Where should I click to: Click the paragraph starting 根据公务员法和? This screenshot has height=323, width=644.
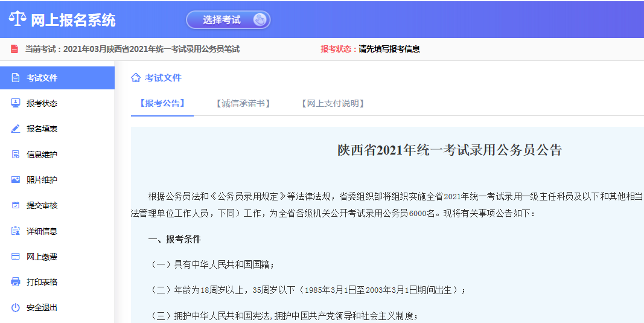(x=396, y=196)
